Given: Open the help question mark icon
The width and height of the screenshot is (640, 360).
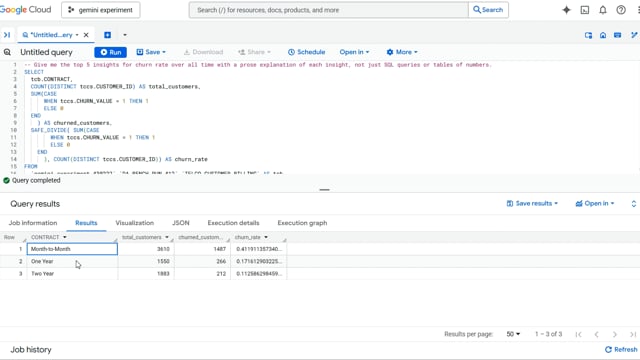Looking at the screenshot, I should pyautogui.click(x=621, y=10).
